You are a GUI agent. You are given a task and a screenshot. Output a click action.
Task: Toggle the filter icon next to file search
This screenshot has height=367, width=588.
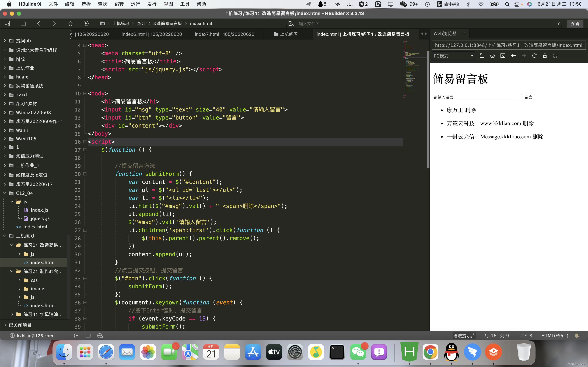(x=558, y=23)
